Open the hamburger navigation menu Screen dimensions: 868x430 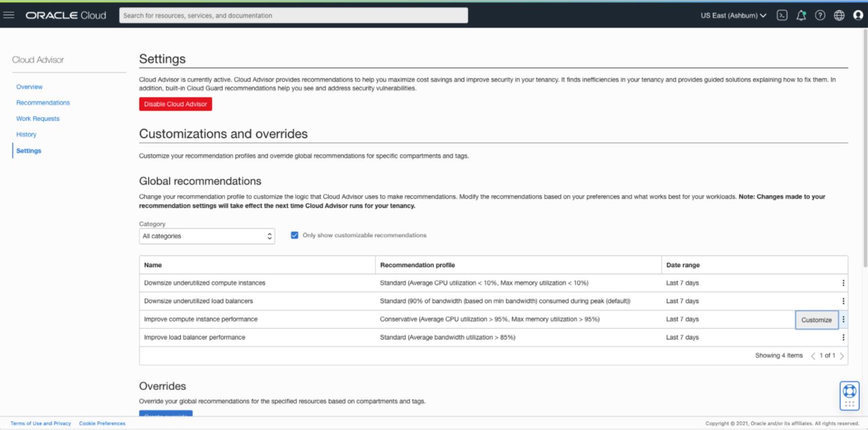click(9, 15)
